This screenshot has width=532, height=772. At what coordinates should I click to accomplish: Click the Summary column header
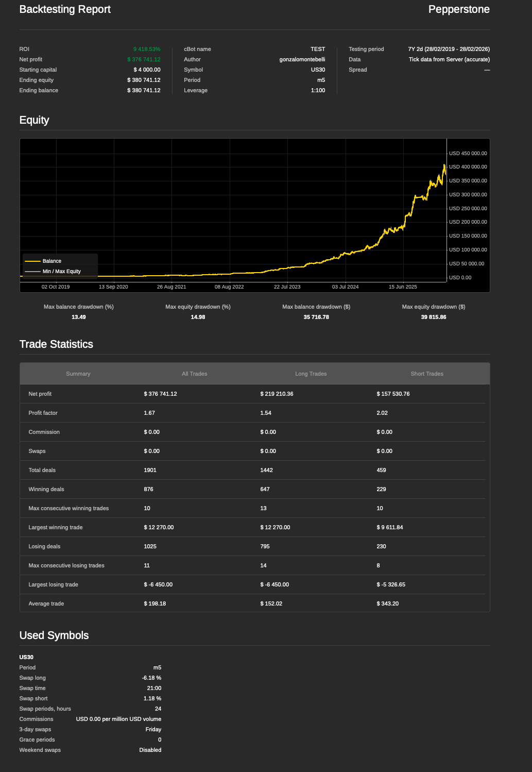coord(78,374)
